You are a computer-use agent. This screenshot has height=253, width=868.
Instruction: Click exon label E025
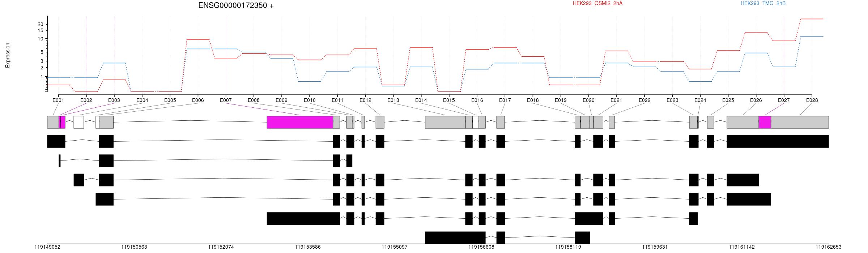pyautogui.click(x=728, y=100)
